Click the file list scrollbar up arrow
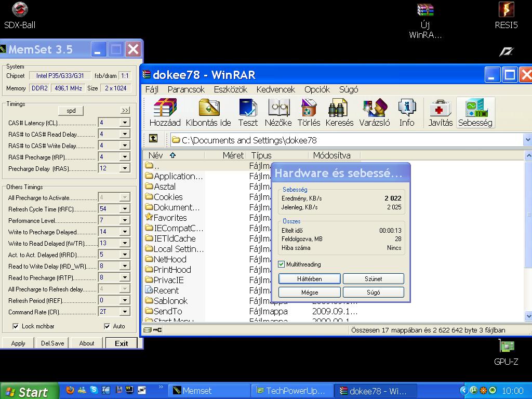The height and width of the screenshot is (399, 532). tap(528, 156)
